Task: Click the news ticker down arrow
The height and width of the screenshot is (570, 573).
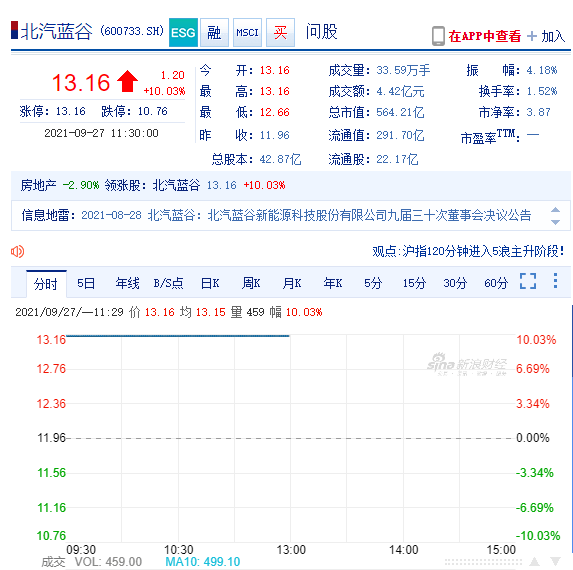Action: click(x=555, y=222)
